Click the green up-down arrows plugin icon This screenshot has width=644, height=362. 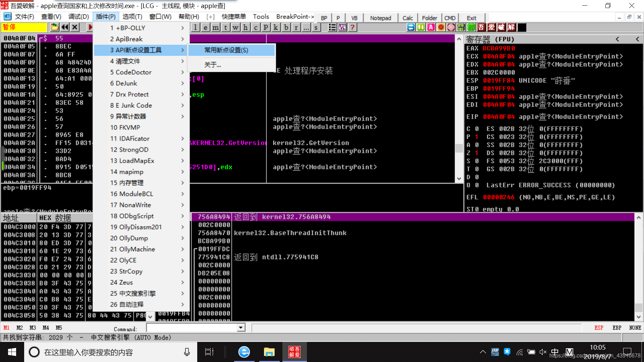click(421, 27)
